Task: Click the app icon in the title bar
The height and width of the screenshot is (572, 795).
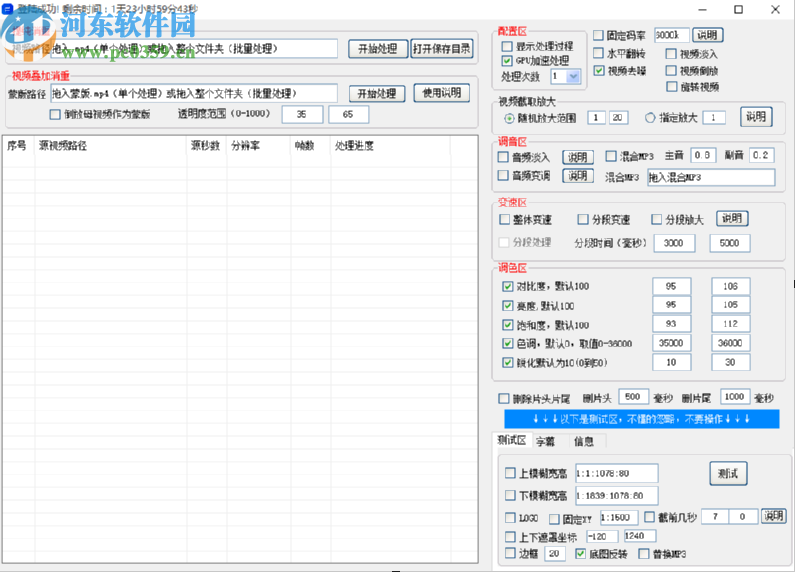Action: coord(7,9)
